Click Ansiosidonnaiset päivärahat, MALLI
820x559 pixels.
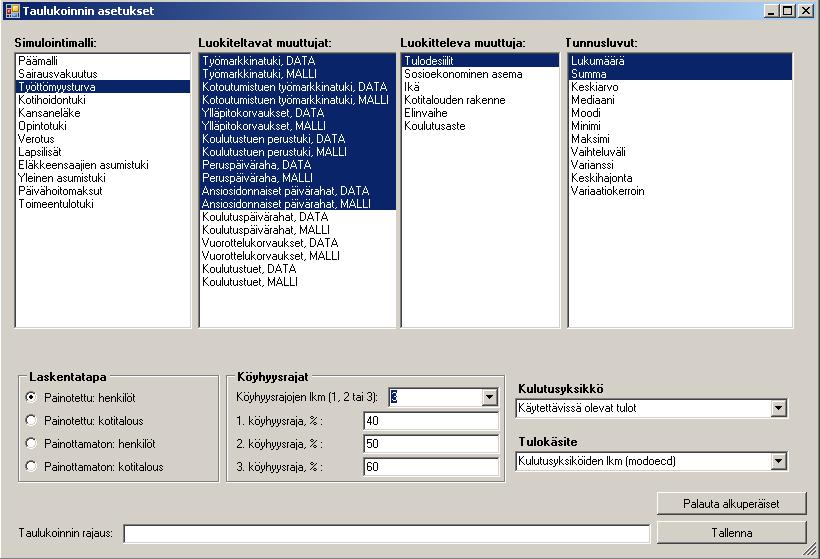click(x=298, y=204)
